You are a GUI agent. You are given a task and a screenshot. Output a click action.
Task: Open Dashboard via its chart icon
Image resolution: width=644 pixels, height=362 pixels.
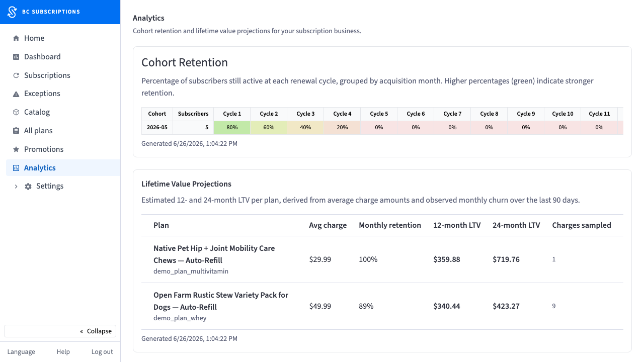click(x=16, y=57)
